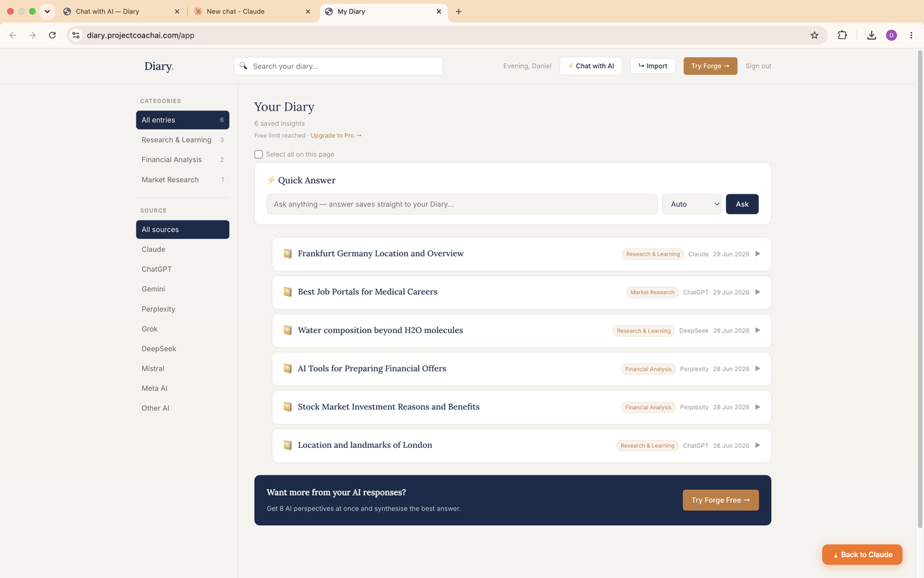
Task: Select All sources filter
Action: point(183,229)
